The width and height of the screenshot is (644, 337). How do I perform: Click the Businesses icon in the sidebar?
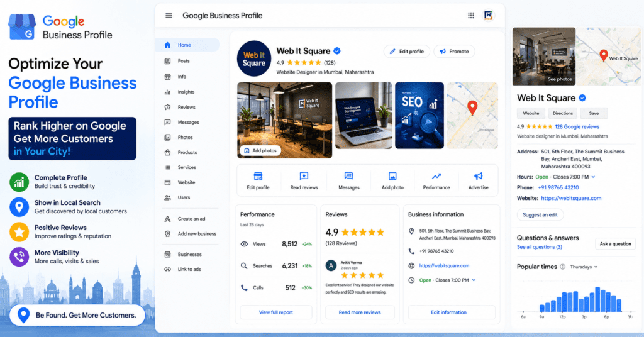[167, 255]
